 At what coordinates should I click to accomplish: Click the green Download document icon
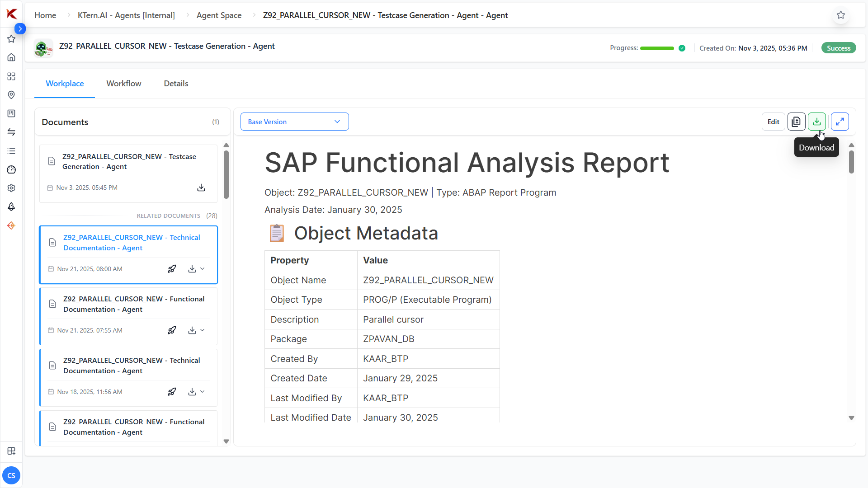(816, 122)
